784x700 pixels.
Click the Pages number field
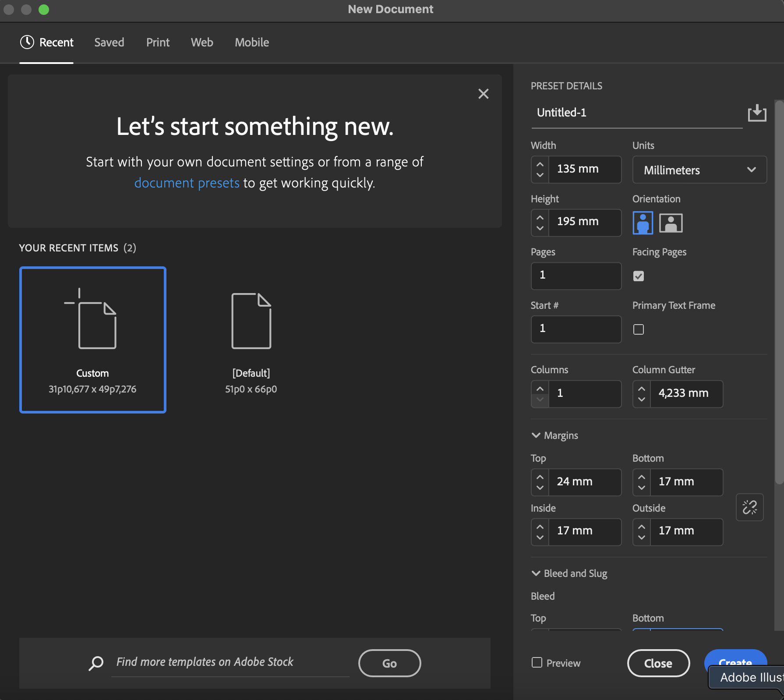click(x=576, y=276)
